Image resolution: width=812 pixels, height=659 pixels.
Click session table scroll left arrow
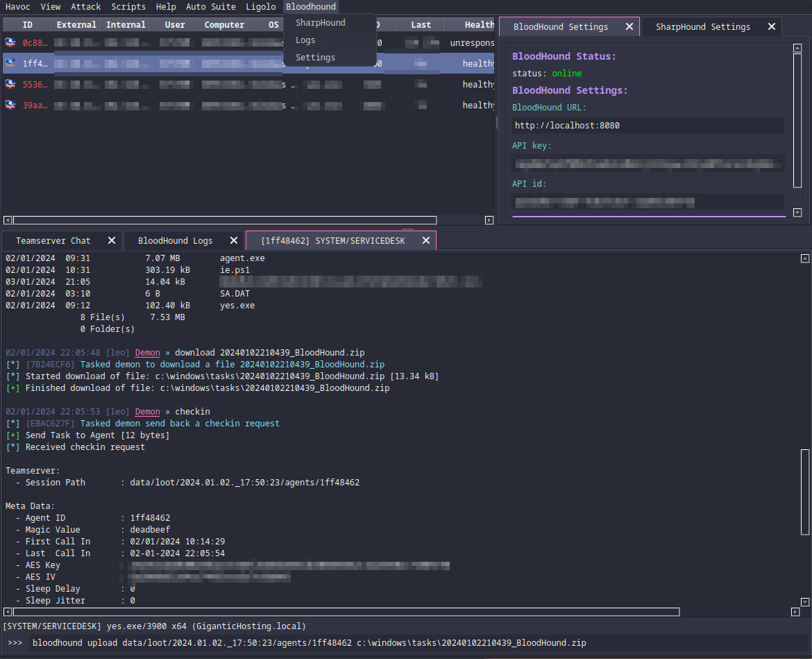point(8,220)
